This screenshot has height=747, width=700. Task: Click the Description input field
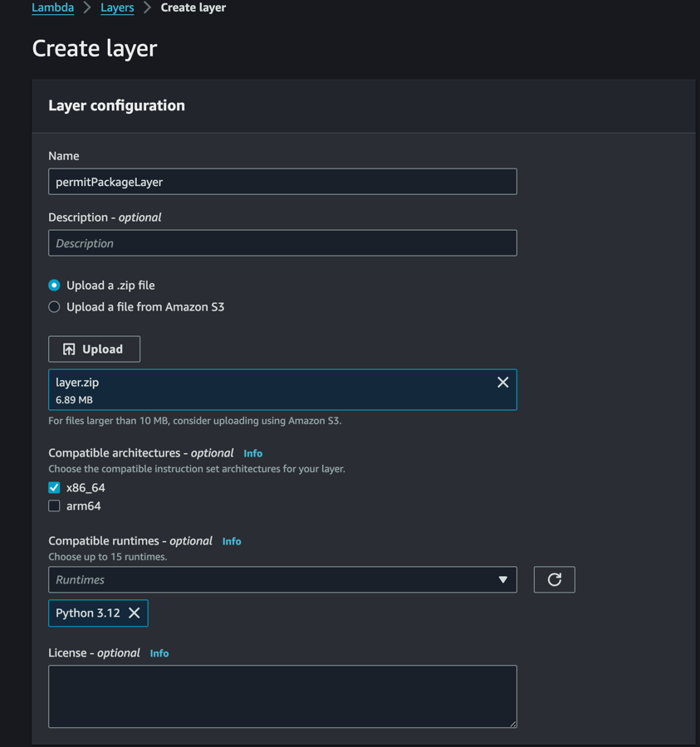click(x=282, y=242)
